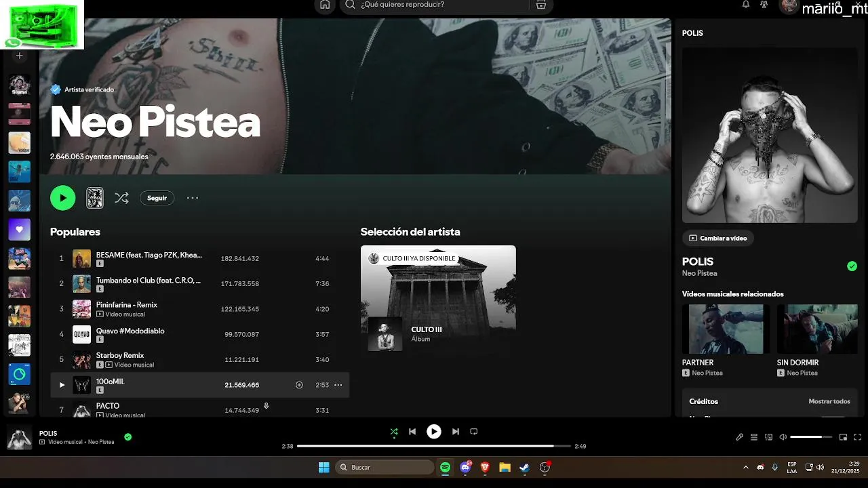The height and width of the screenshot is (488, 868).
Task: Open POLIS title link in right panel
Action: pyautogui.click(x=698, y=261)
